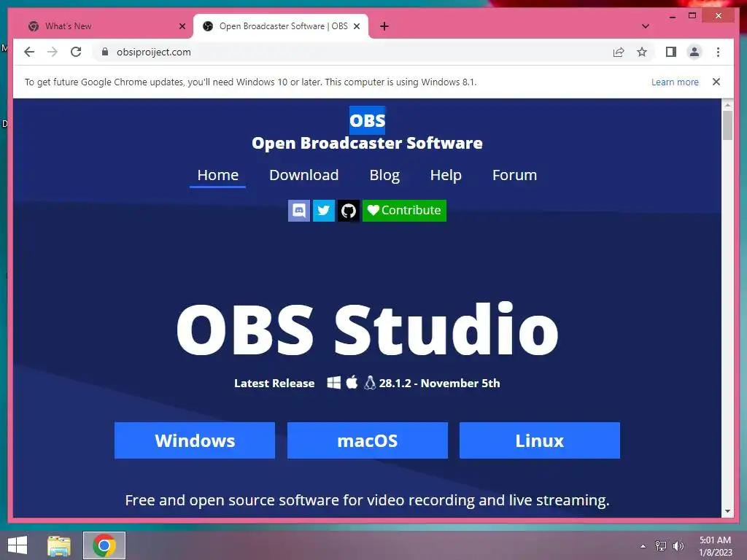Screen dimensions: 747x560
Task: Open File Explorer from the taskbar
Action: tap(59, 545)
